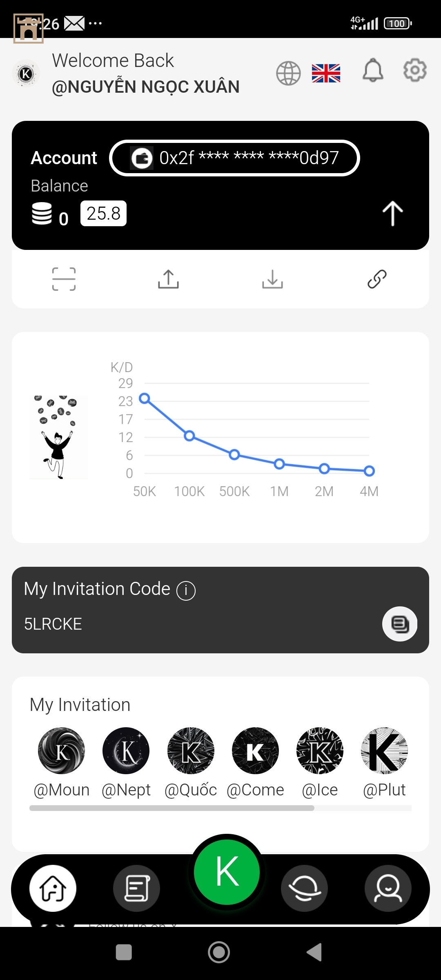The image size is (441, 980).
Task: Slide the My Invitation scrollbar
Action: [x=172, y=808]
